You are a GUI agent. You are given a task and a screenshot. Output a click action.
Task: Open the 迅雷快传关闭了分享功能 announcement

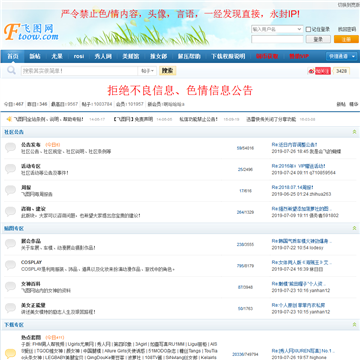(x=271, y=119)
